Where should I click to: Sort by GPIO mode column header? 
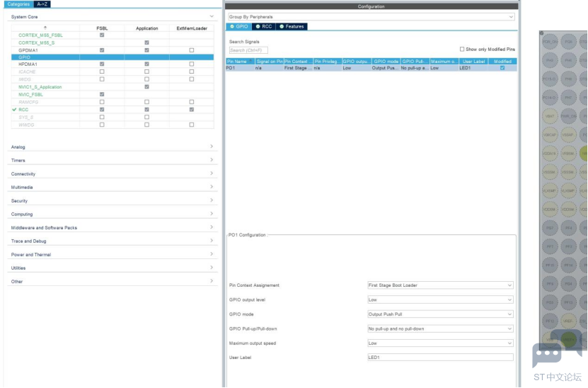tap(386, 61)
